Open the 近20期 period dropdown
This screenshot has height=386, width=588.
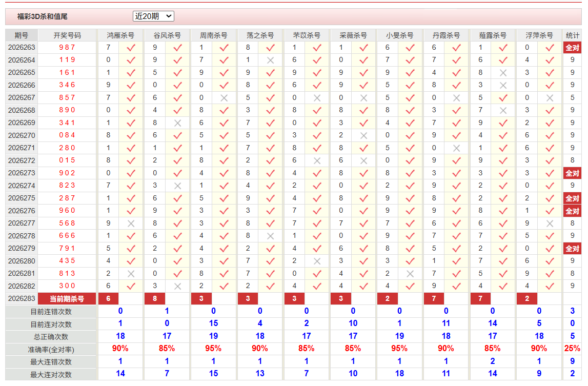click(153, 16)
